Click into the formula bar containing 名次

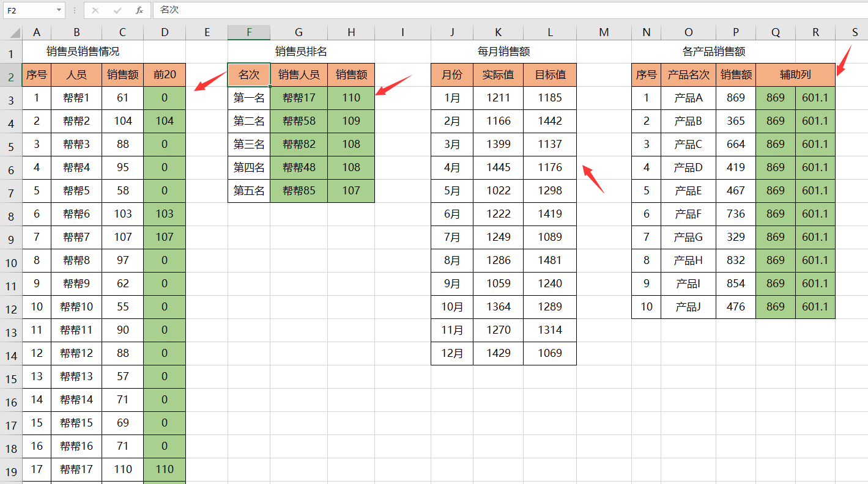510,10
